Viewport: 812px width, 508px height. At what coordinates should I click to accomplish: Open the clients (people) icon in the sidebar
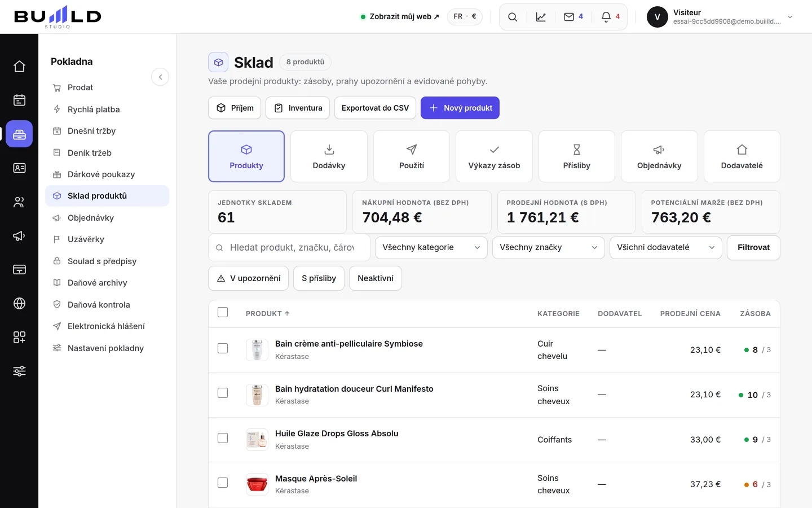click(x=19, y=202)
